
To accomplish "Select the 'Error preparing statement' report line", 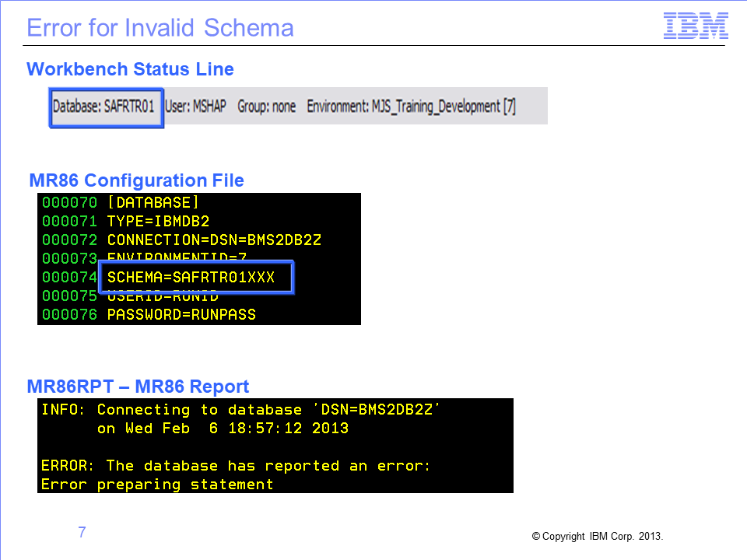I will [157, 485].
